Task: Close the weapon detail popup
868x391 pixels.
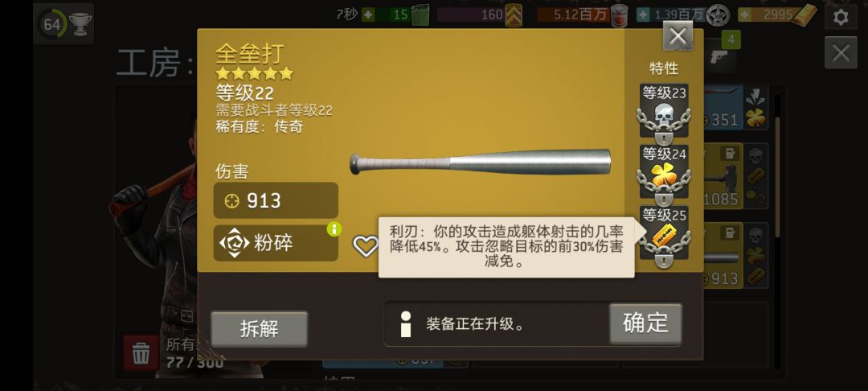Action: (x=678, y=36)
